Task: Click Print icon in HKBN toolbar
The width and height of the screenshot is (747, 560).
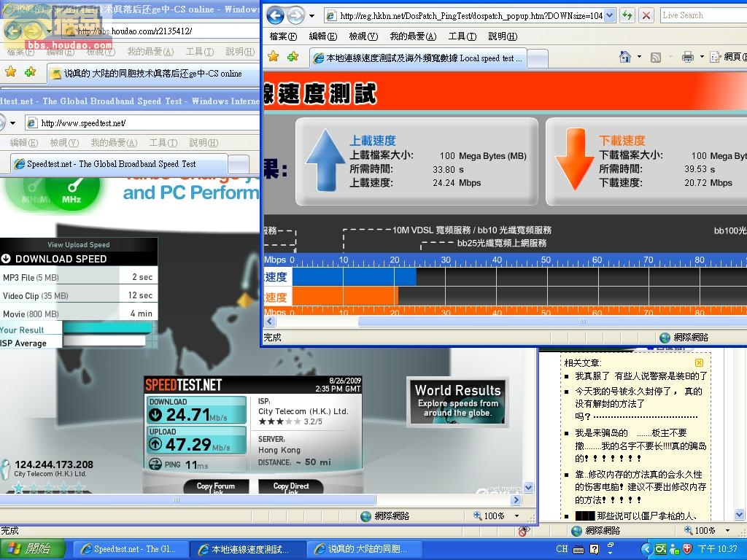Action: tap(687, 57)
